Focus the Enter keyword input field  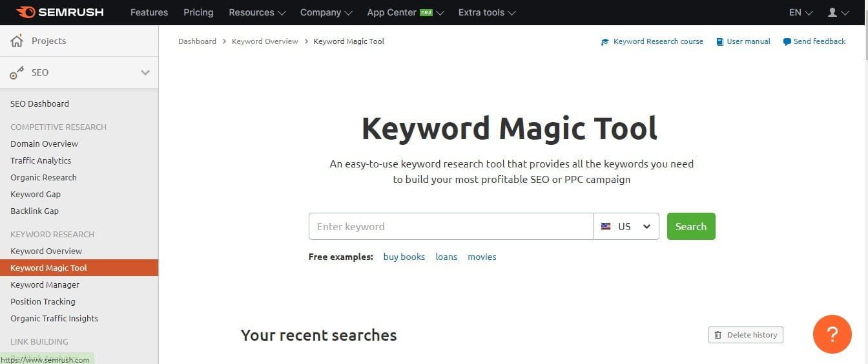coord(451,226)
